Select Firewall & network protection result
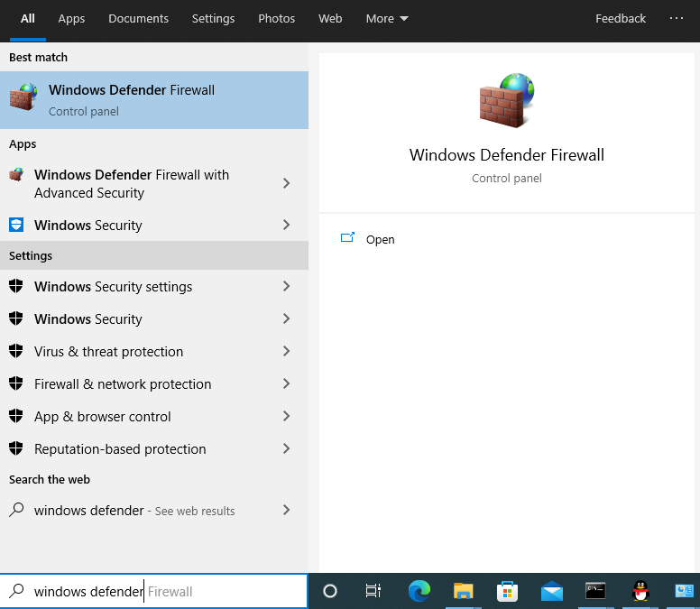 (x=154, y=383)
